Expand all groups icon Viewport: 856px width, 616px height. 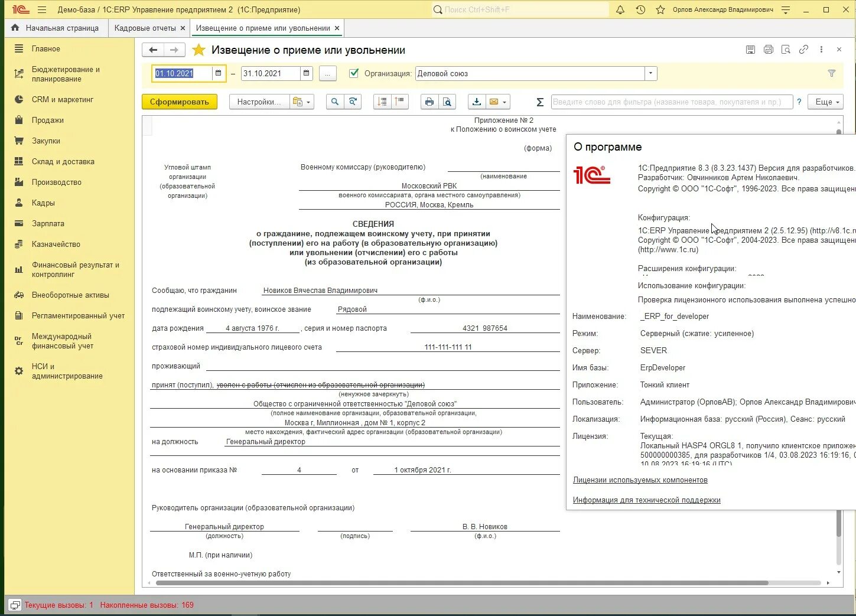[400, 102]
